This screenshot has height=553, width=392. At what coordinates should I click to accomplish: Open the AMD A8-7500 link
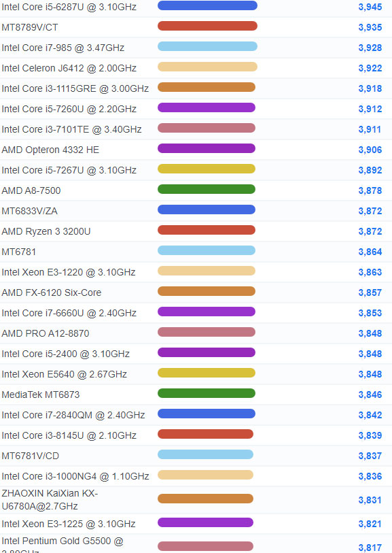[x=31, y=191]
